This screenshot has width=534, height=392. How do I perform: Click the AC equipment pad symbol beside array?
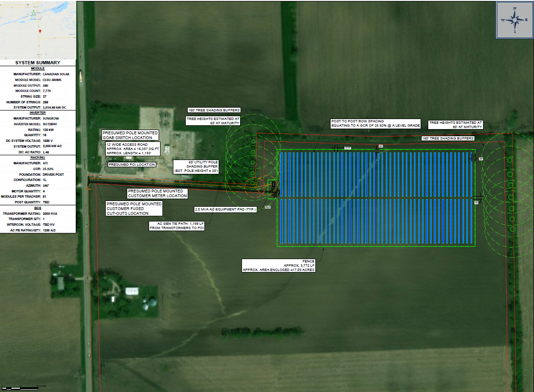point(274,189)
